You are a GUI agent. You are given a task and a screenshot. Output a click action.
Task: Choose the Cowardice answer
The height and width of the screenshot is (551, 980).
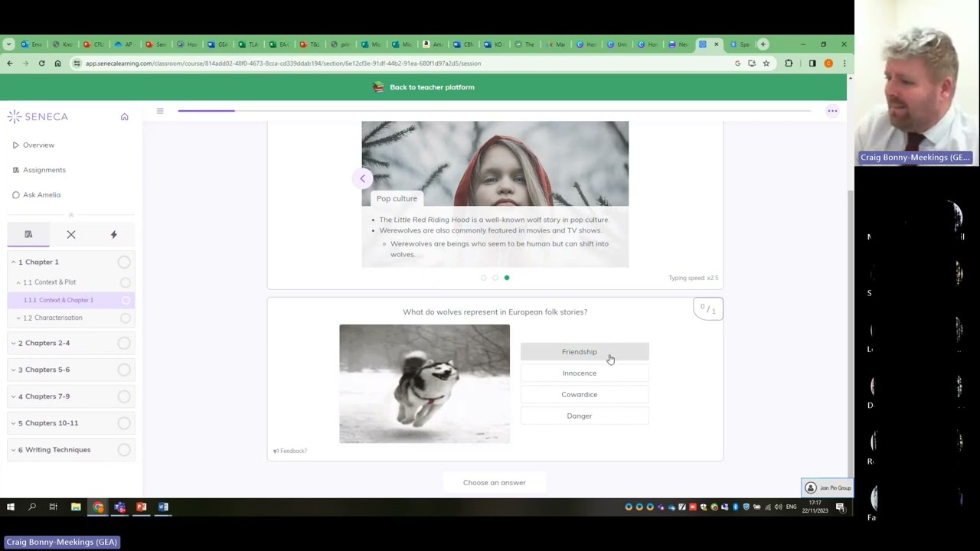[585, 395]
